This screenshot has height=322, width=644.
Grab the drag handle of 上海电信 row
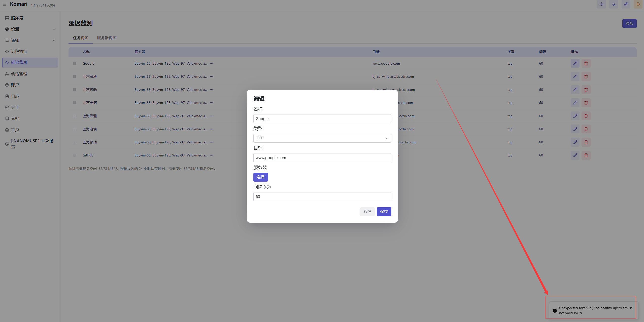click(x=75, y=129)
